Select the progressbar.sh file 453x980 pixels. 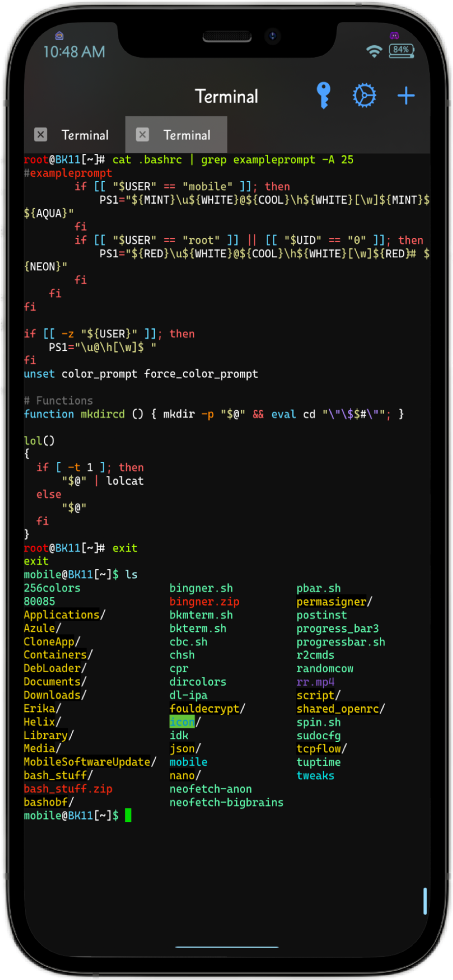click(340, 642)
